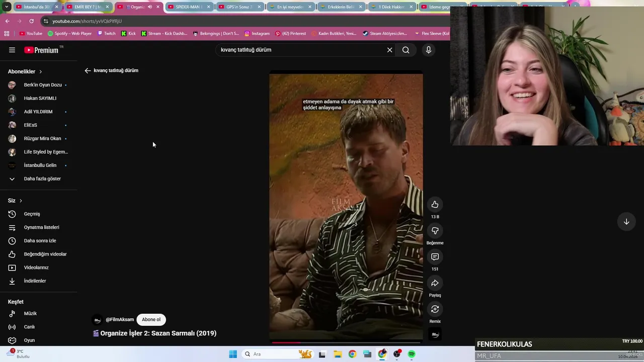
Task: Open the FilmAksam channel avatar
Action: 98,320
